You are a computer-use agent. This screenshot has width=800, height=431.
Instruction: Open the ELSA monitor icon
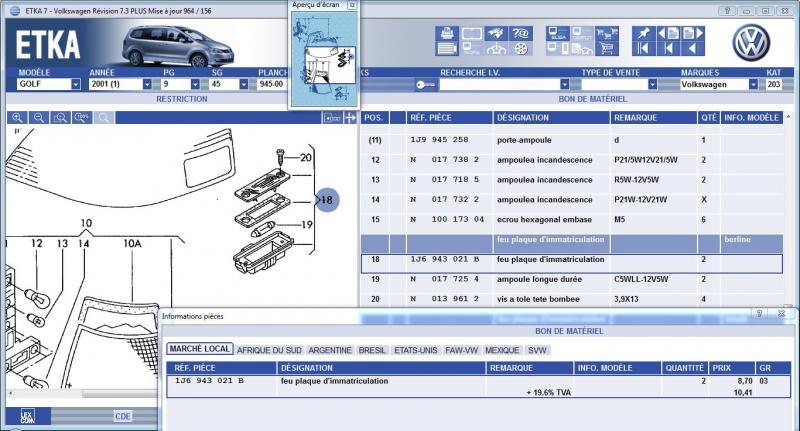click(x=558, y=34)
